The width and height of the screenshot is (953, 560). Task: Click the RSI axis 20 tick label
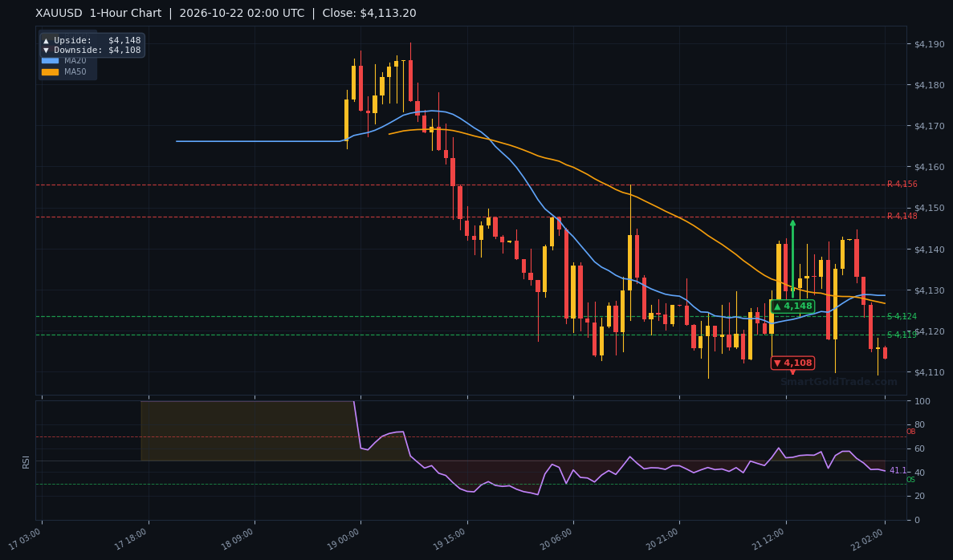(x=919, y=497)
